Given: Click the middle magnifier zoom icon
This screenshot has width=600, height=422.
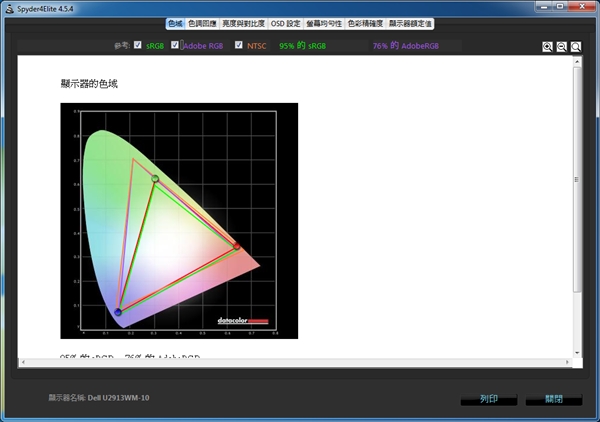Looking at the screenshot, I should click(x=561, y=46).
